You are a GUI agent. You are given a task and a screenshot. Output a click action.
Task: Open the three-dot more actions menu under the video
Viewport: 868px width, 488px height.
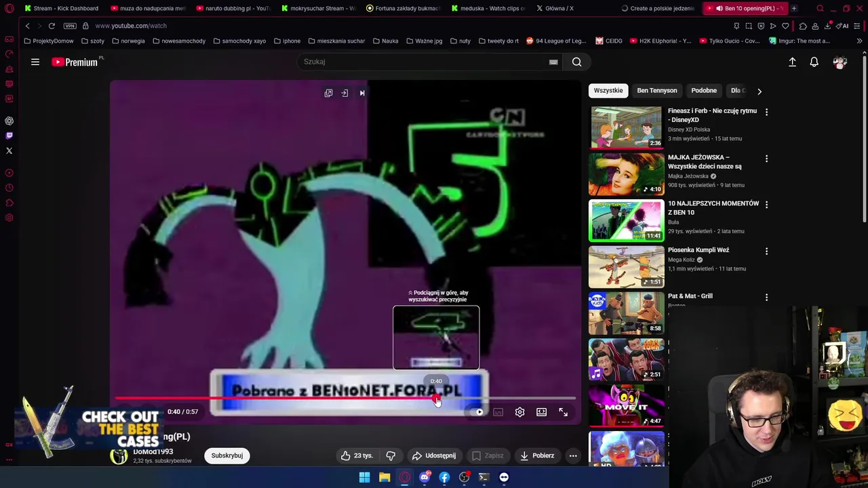click(x=573, y=455)
